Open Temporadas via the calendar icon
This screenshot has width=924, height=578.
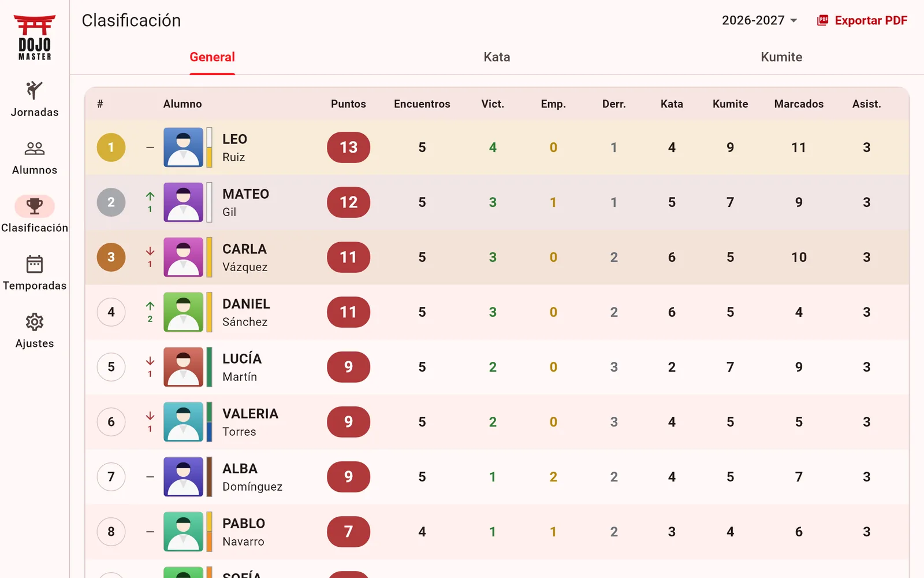click(x=35, y=264)
